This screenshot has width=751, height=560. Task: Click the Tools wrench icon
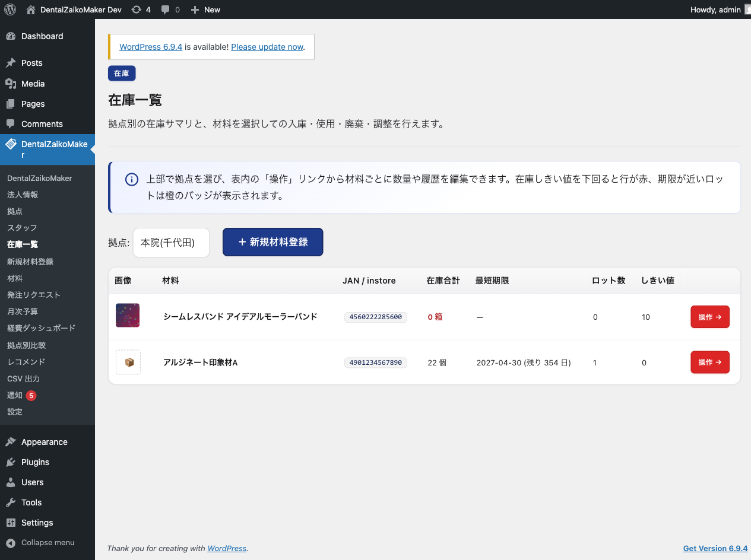pyautogui.click(x=11, y=502)
